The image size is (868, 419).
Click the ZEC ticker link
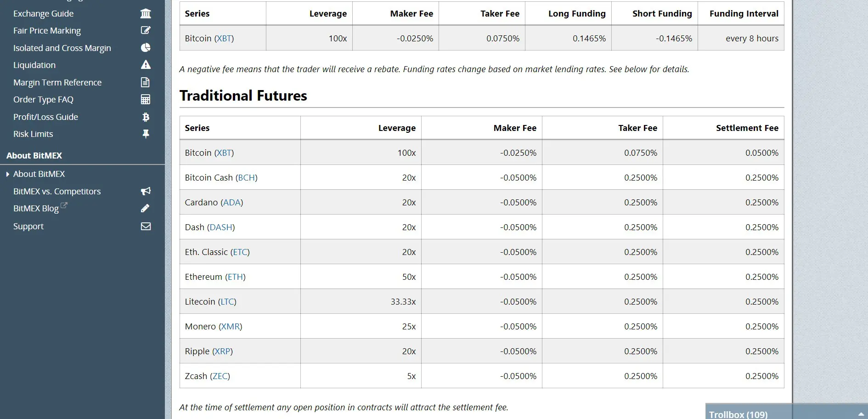220,376
